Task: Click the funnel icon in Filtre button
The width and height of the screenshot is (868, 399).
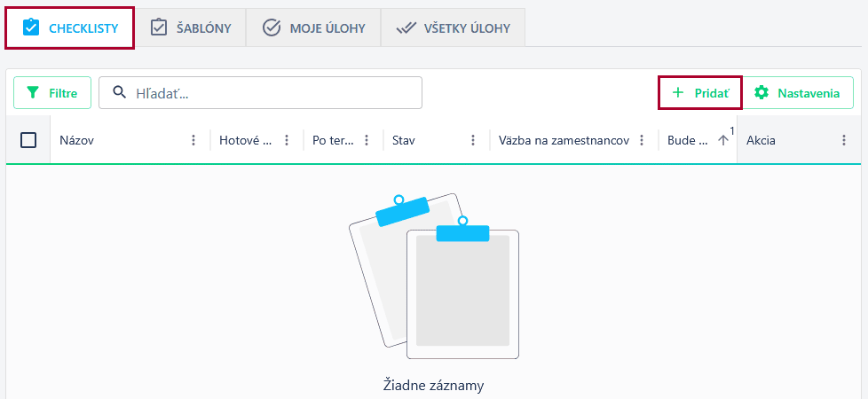Action: pos(34,92)
